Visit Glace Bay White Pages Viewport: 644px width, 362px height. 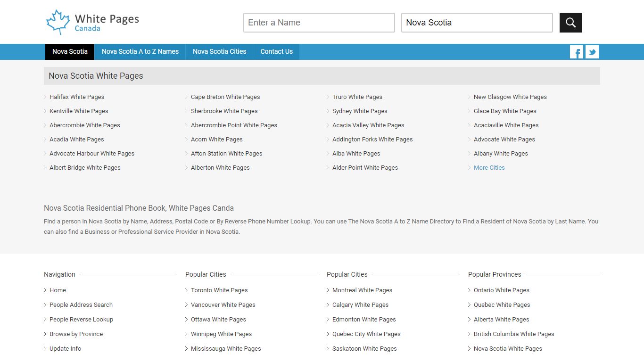click(x=505, y=111)
